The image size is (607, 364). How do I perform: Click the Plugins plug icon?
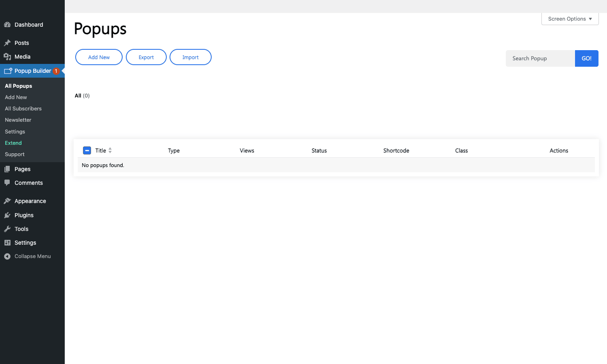tap(7, 215)
